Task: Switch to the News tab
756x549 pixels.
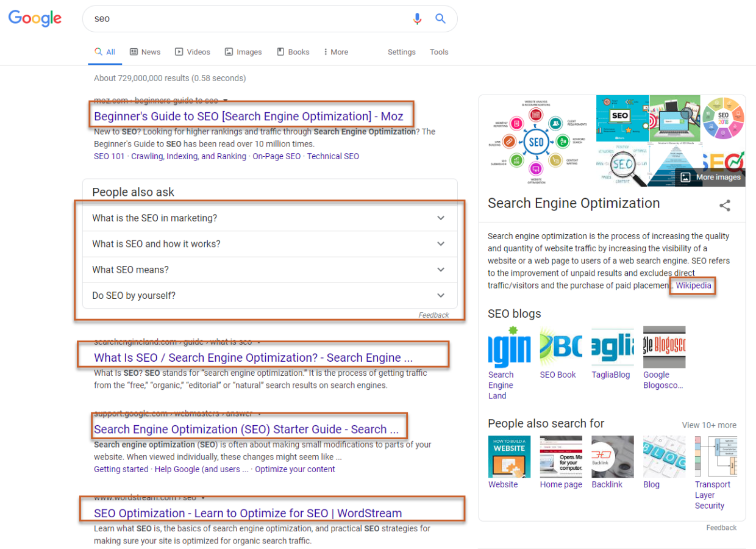Action: point(145,52)
